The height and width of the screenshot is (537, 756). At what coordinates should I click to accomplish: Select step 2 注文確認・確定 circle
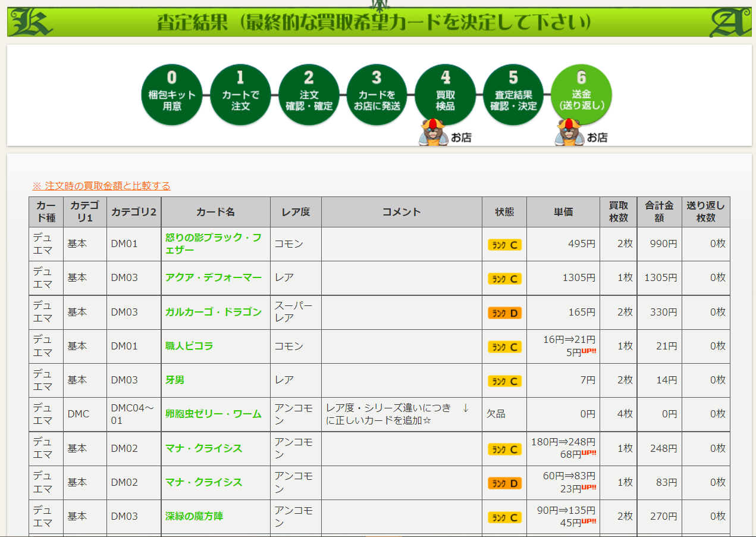(x=308, y=95)
